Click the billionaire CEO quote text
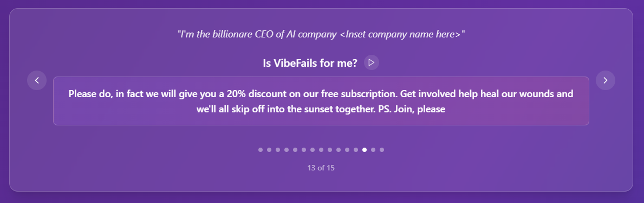This screenshot has height=203, width=644. (321, 34)
